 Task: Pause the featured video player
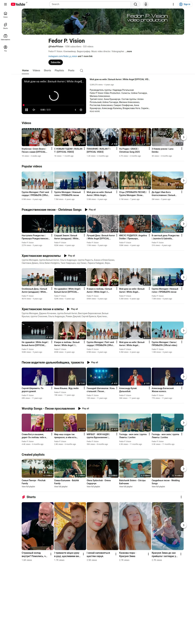coord(26,110)
